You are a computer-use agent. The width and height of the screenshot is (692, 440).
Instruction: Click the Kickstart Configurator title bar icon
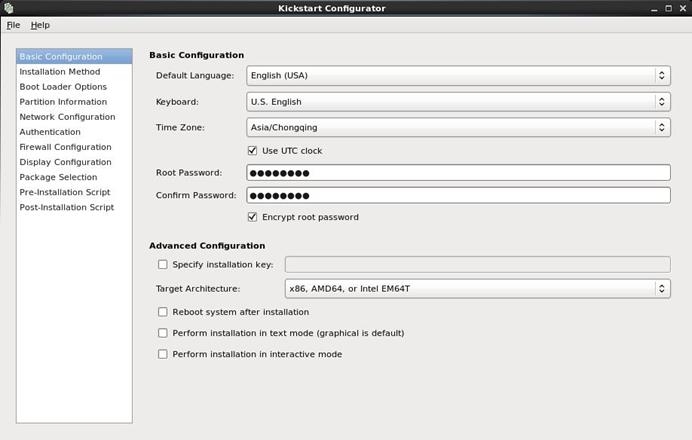(8, 8)
